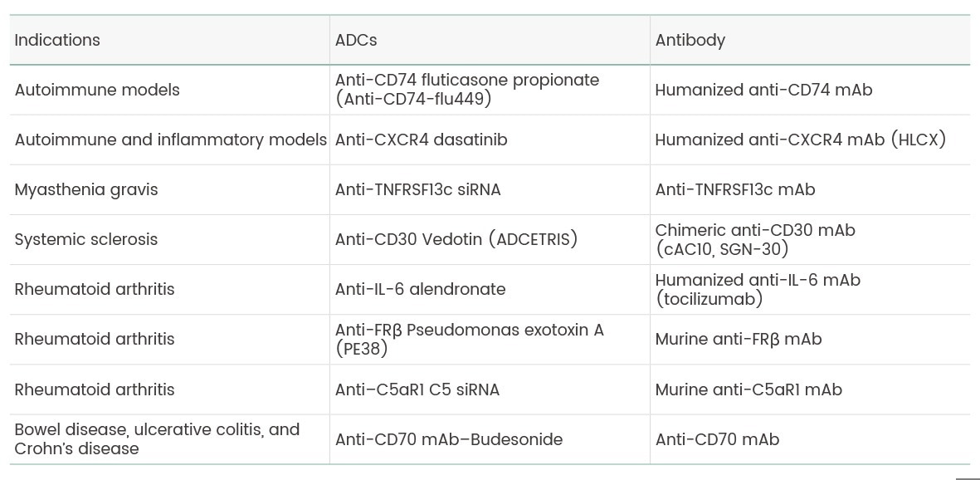Select the Humanized anti-CD74 mAb cell

763,90
